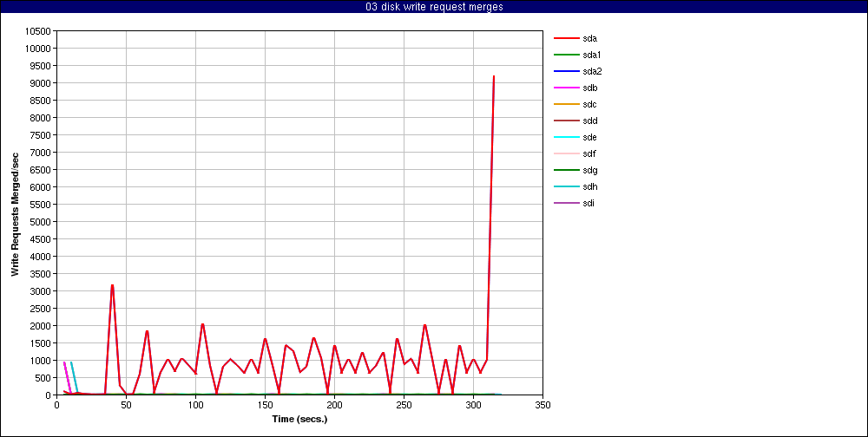Click the 50 x-axis tick value

click(126, 405)
